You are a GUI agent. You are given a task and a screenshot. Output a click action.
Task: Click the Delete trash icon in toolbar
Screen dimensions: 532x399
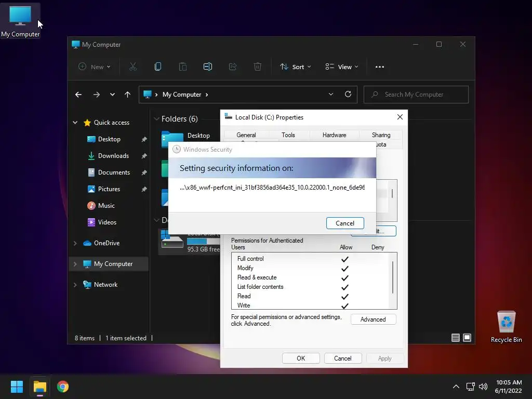click(x=258, y=67)
